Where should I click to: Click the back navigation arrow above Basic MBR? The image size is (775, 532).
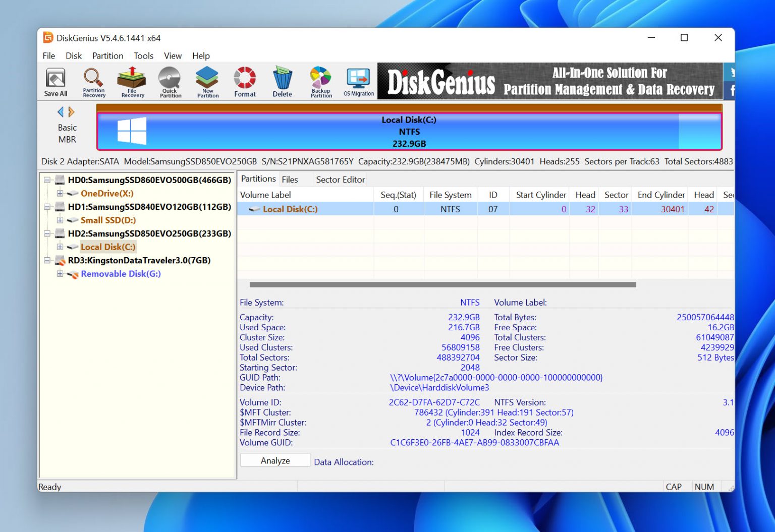[61, 112]
